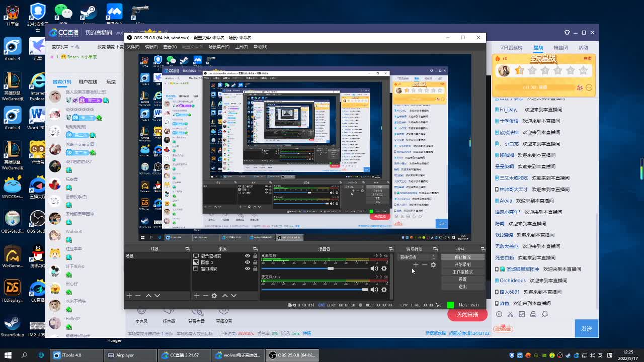Open the scene transition type dropdown
The width and height of the screenshot is (644, 362).
[x=417, y=257]
